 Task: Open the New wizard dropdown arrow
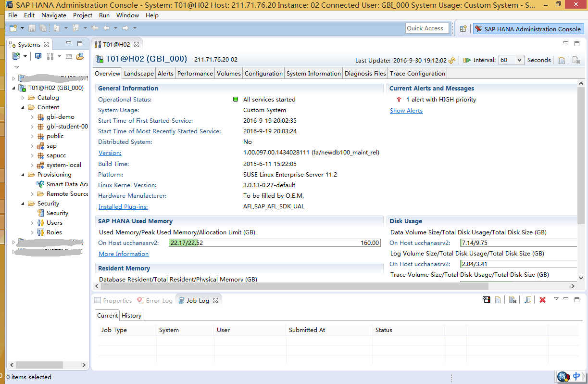[x=22, y=28]
